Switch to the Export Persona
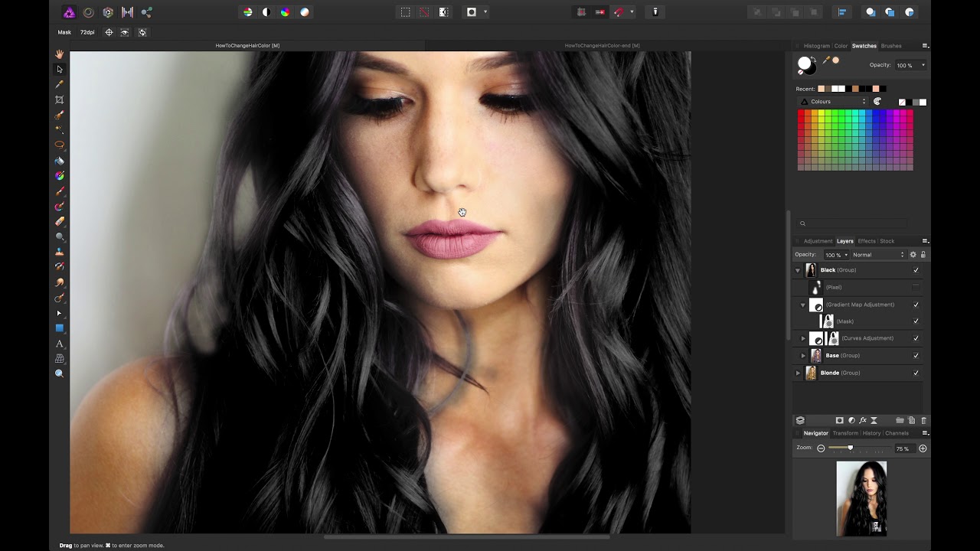The height and width of the screenshot is (551, 980). (x=147, y=12)
